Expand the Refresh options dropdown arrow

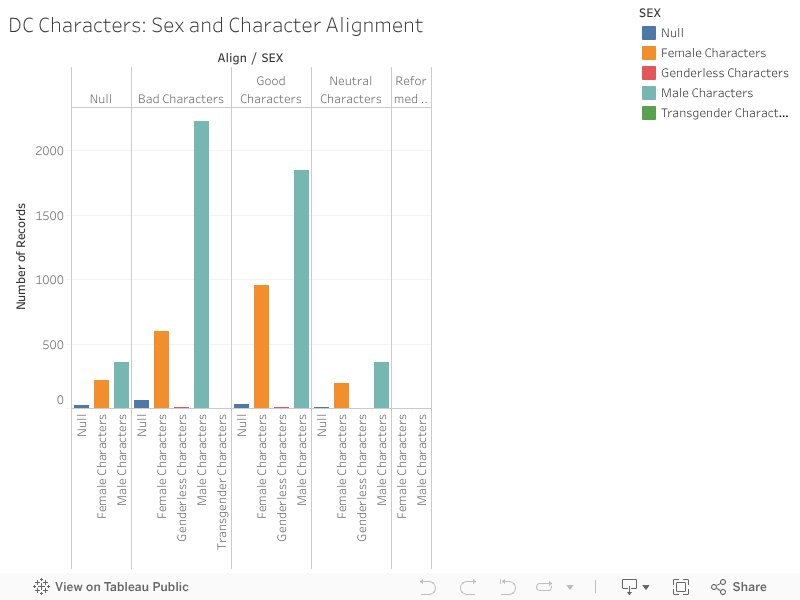(571, 588)
